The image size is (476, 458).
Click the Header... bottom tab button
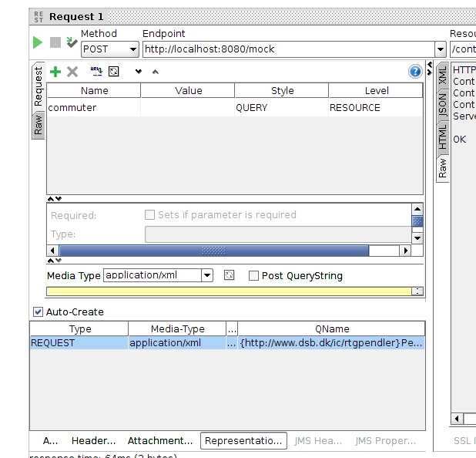(93, 441)
